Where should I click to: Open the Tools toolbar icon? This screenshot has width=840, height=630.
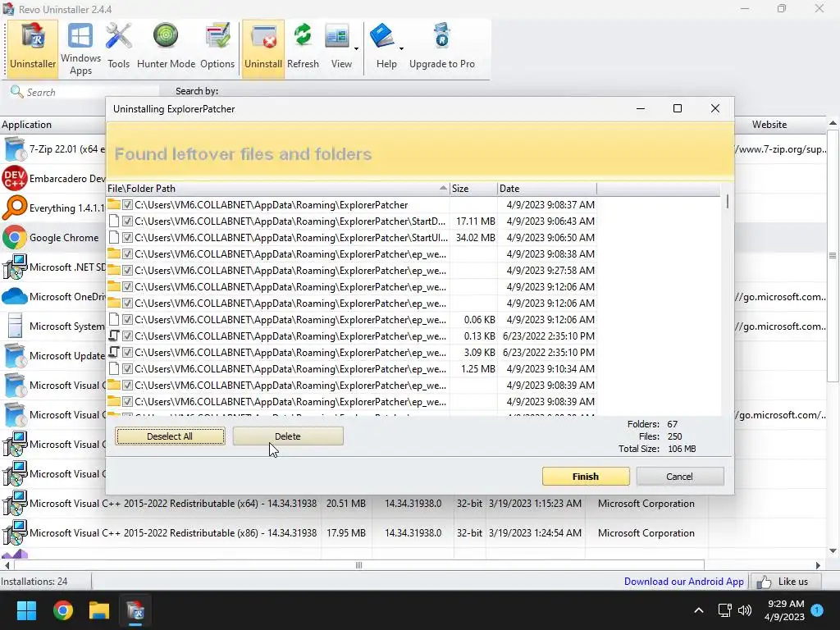118,48
